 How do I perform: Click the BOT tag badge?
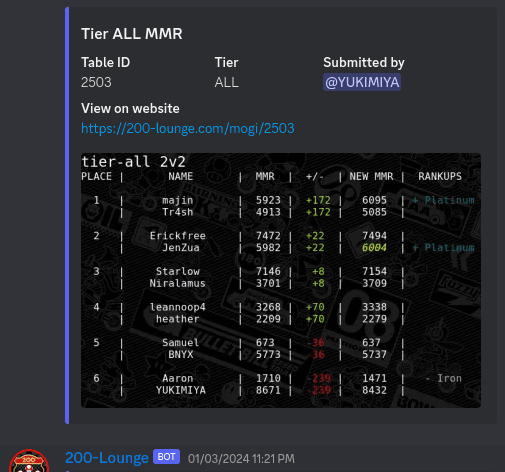(x=166, y=456)
